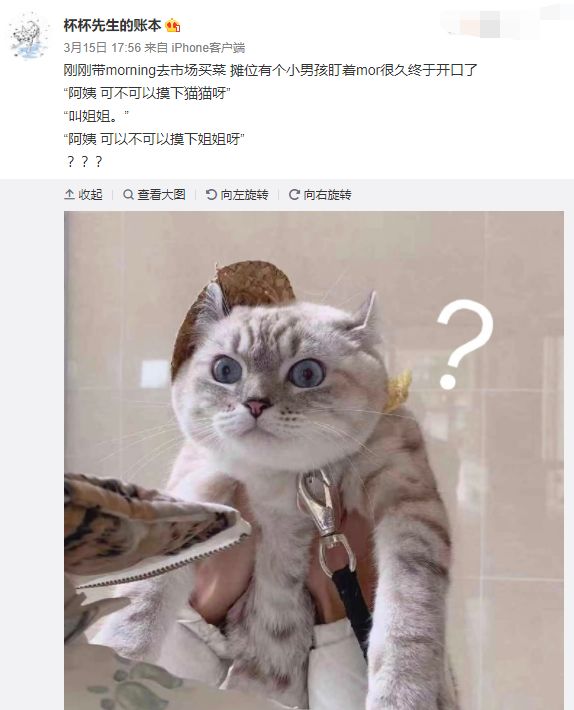Click the ？？？ line in the post
The height and width of the screenshot is (710, 574).
click(x=84, y=162)
